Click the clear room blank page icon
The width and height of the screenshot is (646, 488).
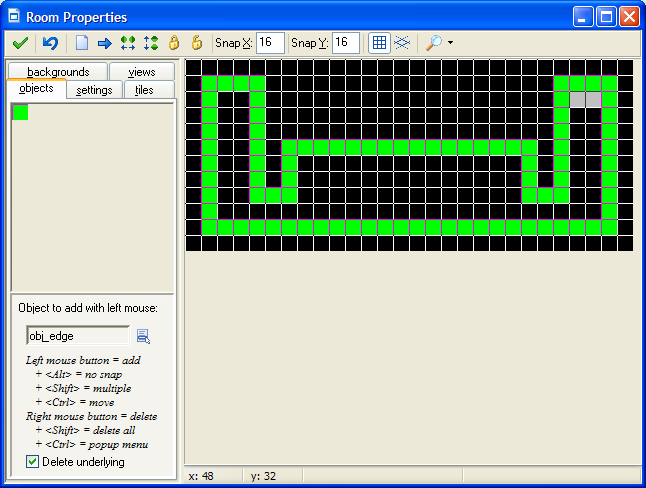82,43
